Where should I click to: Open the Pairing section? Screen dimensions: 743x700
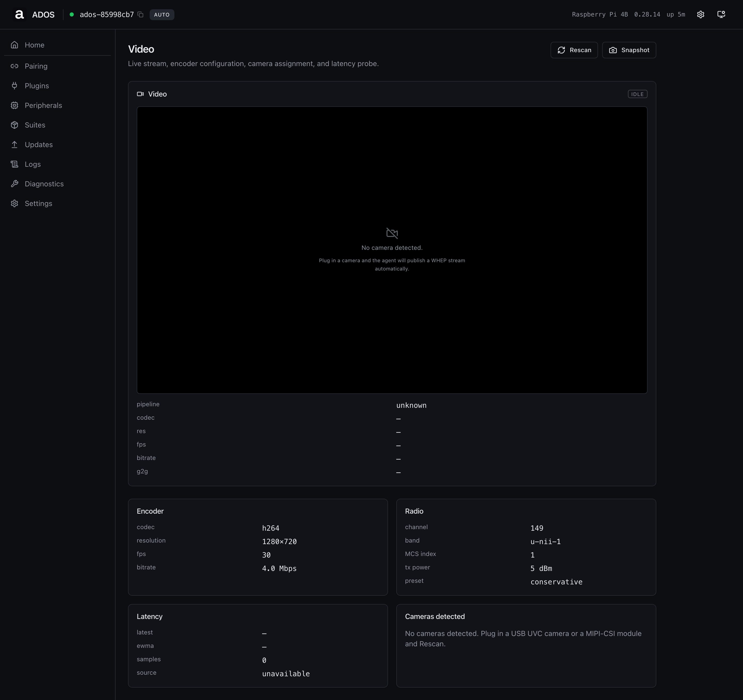click(x=58, y=66)
